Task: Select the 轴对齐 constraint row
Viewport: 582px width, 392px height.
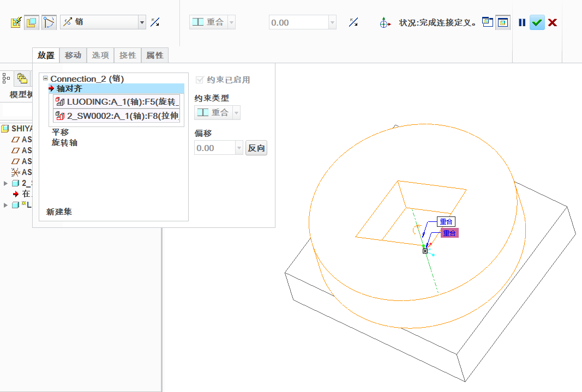Action: pos(116,89)
